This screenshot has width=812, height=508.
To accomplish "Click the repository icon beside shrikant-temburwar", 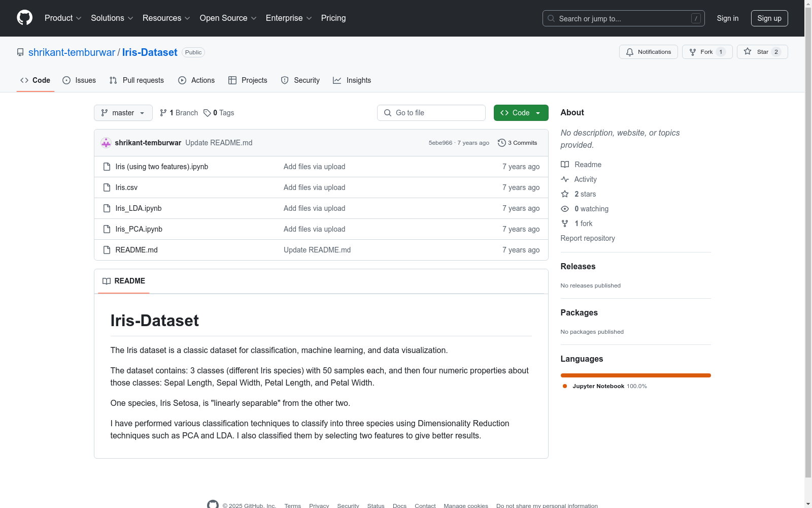I will tap(20, 52).
